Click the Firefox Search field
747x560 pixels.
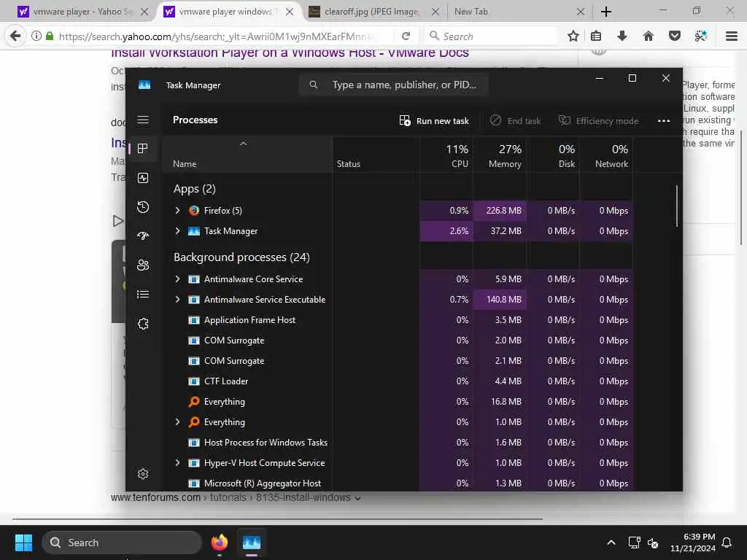pyautogui.click(x=491, y=36)
